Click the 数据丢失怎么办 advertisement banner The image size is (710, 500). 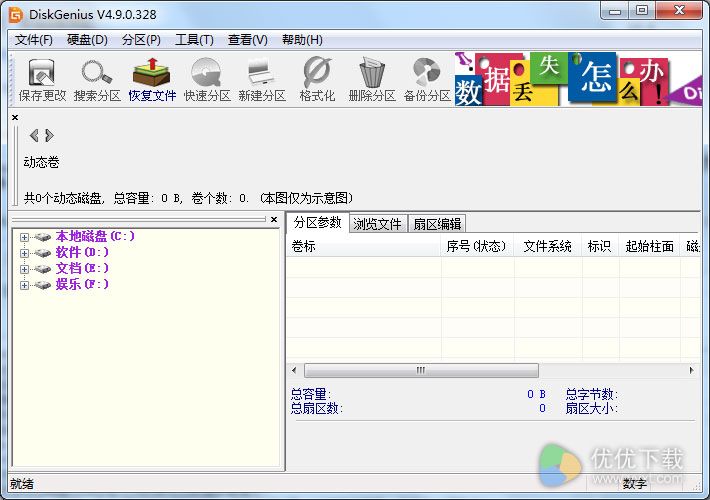click(578, 79)
